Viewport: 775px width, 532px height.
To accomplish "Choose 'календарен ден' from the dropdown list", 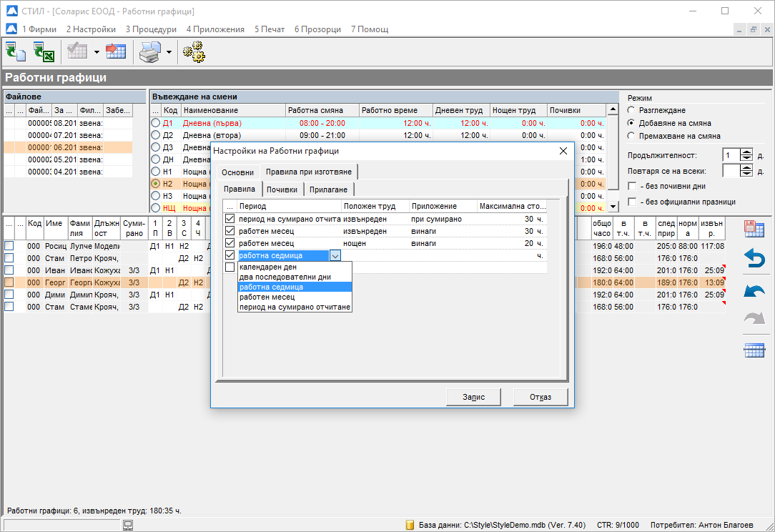I will [295, 267].
